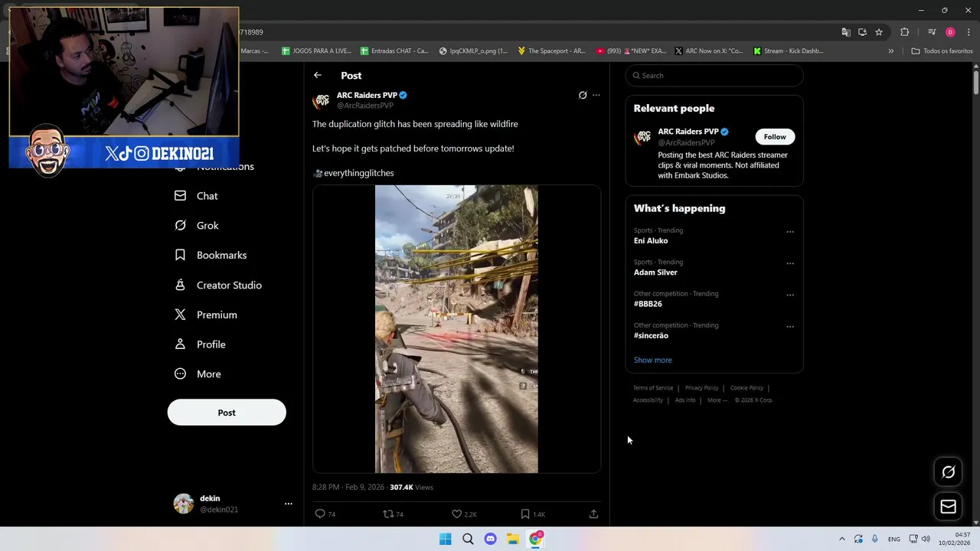Open the ARC Now on X bookmark
The image size is (980, 551).
(708, 51)
